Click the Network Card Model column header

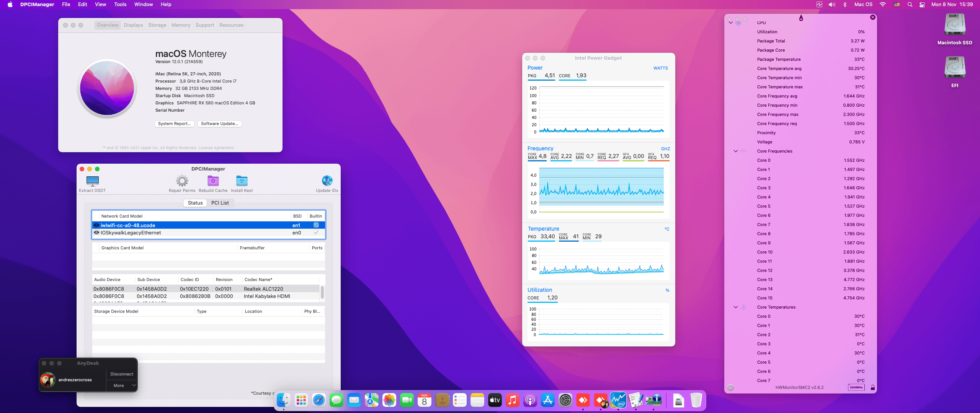[195, 216]
